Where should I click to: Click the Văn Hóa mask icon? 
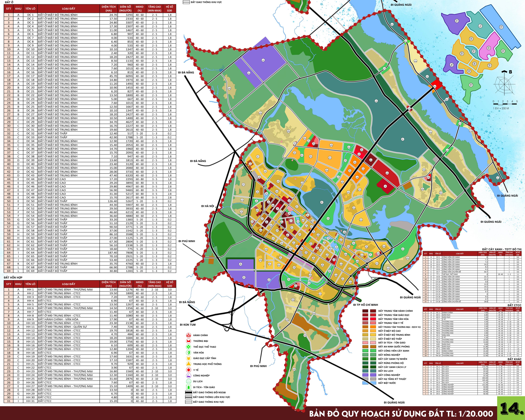pyautogui.click(x=188, y=353)
